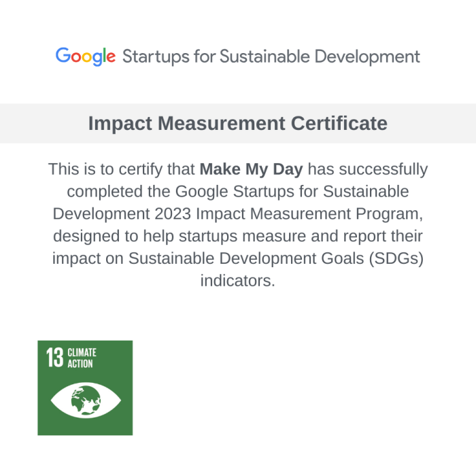Click the eye with globe symbol
The width and height of the screenshot is (476, 476).
point(86,400)
